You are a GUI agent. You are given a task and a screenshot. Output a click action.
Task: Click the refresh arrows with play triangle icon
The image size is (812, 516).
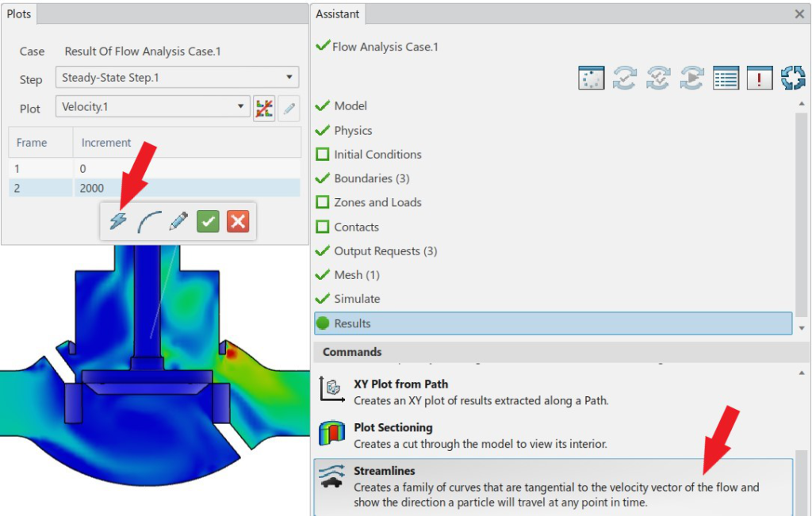[x=691, y=78]
